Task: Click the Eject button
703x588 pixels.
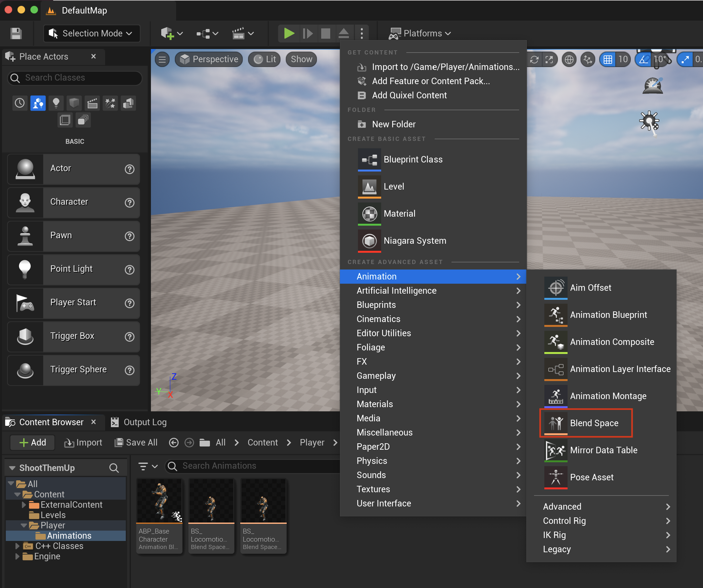Action: (x=344, y=34)
